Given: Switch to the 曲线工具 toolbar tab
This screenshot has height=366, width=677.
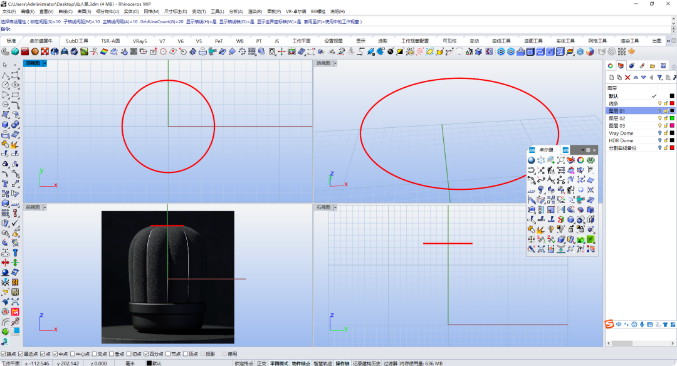Looking at the screenshot, I should point(501,41).
